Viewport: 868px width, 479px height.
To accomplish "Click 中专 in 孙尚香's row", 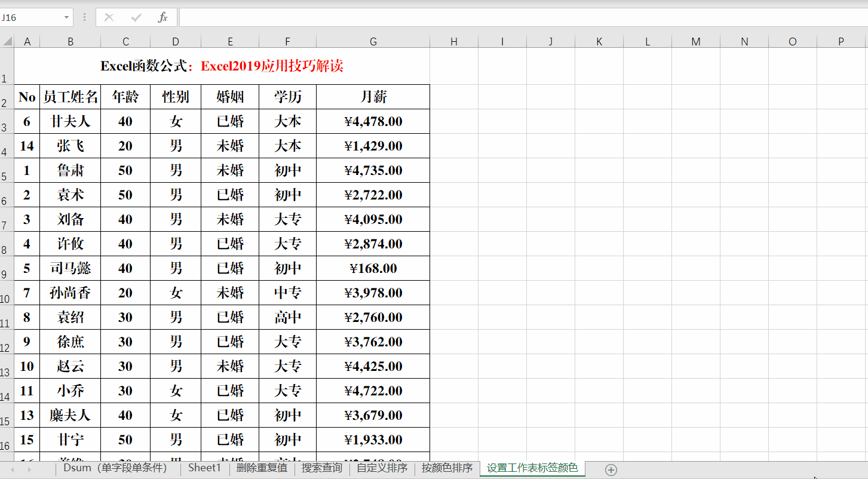I will (287, 293).
